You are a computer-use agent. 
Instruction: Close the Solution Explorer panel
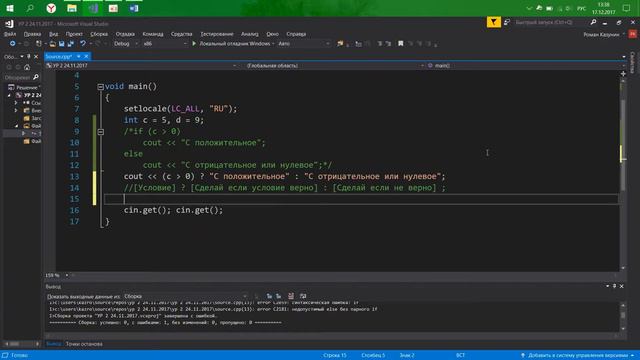pyautogui.click(x=36, y=56)
